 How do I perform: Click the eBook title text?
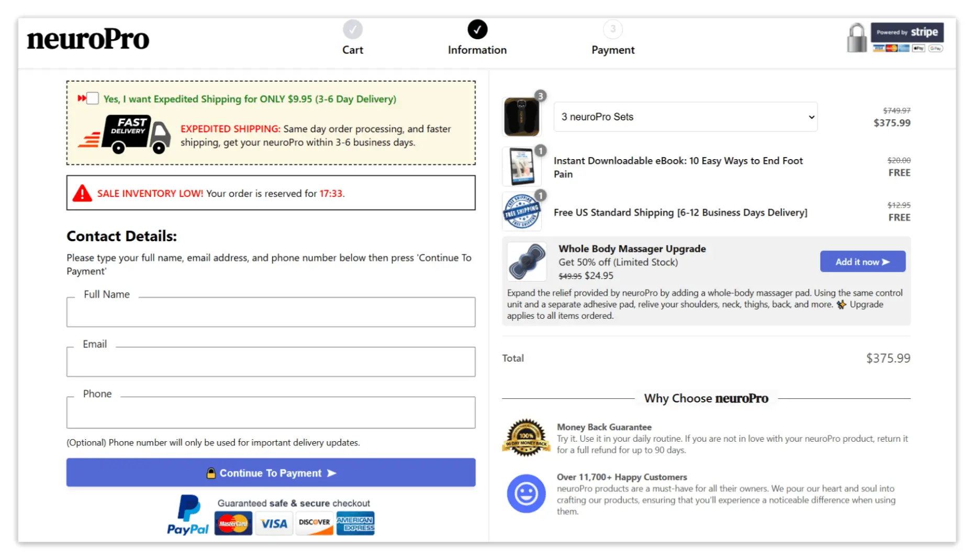678,167
